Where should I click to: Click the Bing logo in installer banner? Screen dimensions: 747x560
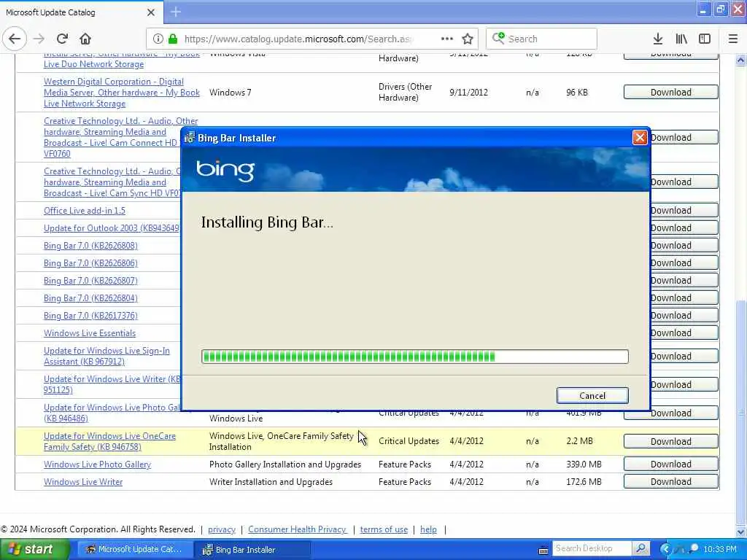(225, 171)
